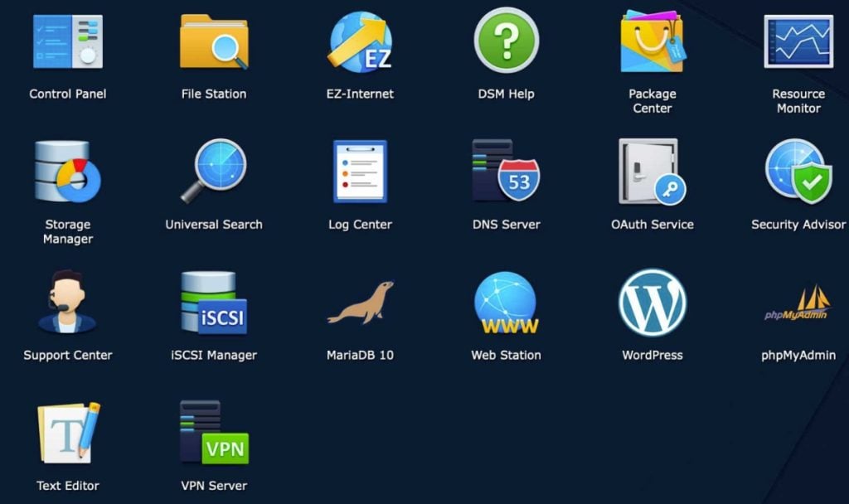The height and width of the screenshot is (504, 849).
Task: Click the "phpMyAdmin" label
Action: (798, 355)
